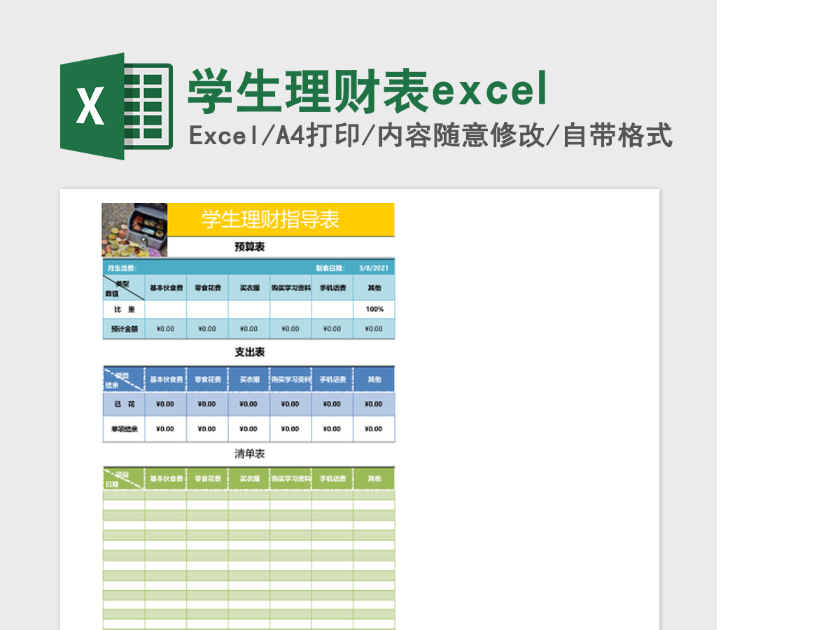The width and height of the screenshot is (840, 630).
Task: Click the '制表日期:' label
Action: (330, 267)
